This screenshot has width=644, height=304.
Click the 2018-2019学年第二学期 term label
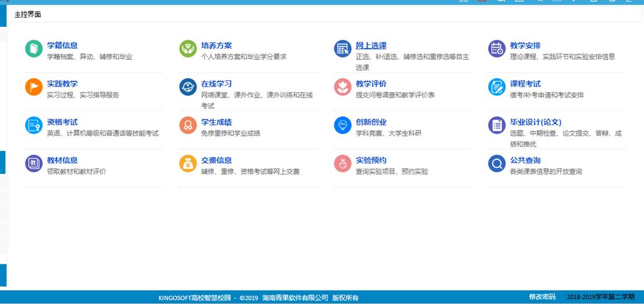(x=600, y=296)
